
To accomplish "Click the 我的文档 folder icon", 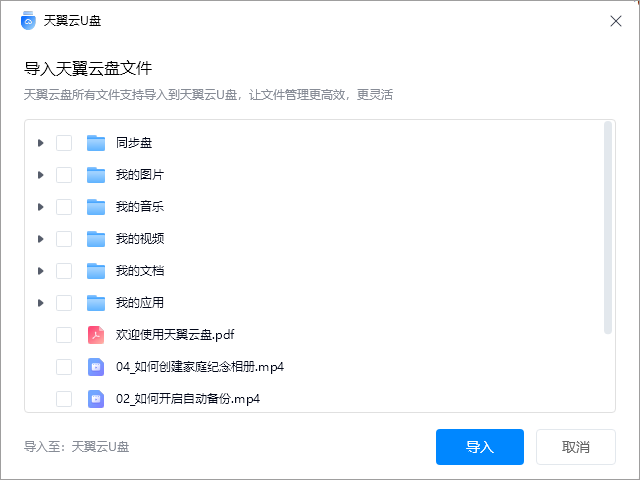I will pyautogui.click(x=96, y=271).
